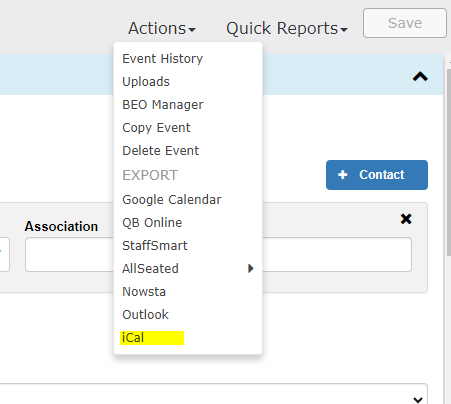Select Copy Event
This screenshot has height=404, width=451.
(156, 128)
